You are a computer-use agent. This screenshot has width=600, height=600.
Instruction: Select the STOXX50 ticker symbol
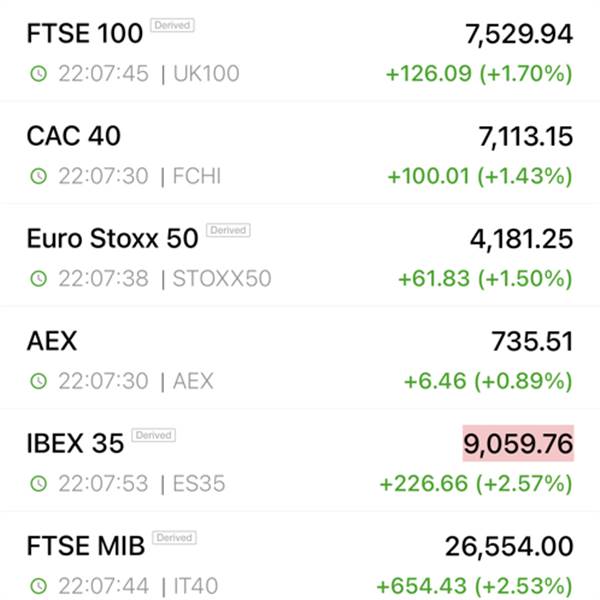coord(222,279)
